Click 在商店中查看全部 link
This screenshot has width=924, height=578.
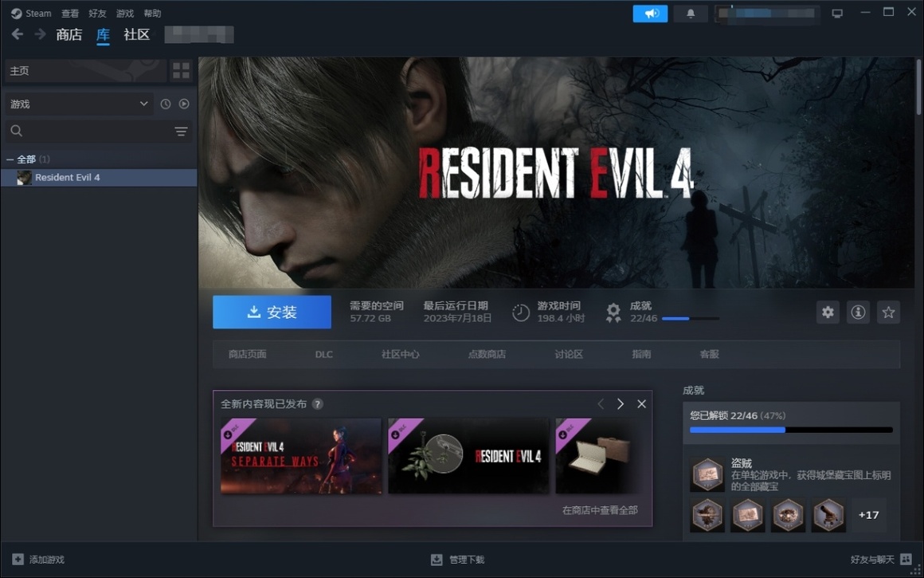(600, 510)
